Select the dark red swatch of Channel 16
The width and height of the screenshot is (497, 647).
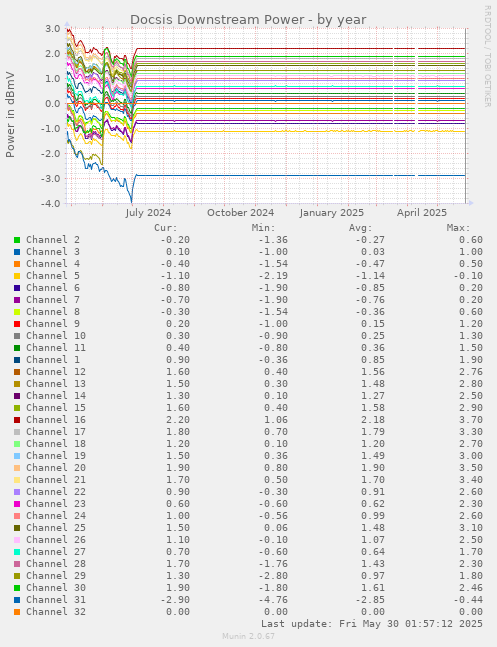17,420
